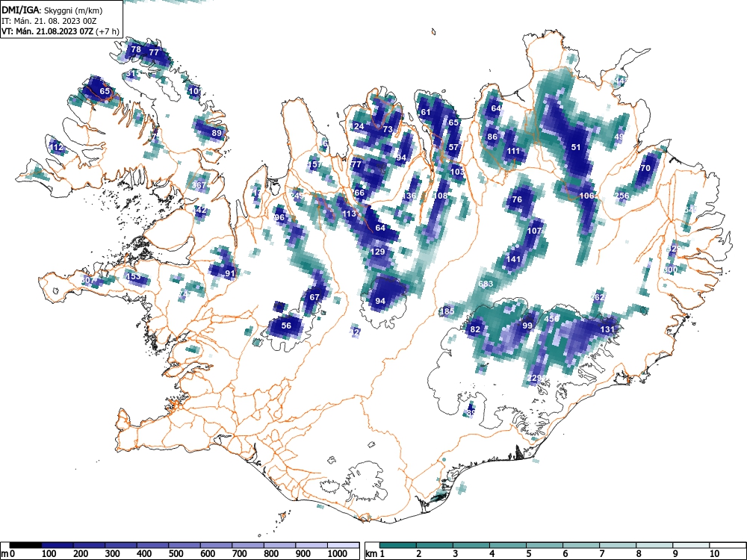Click the 'DMI/IGA: Skyggni (m/km)' title text

pyautogui.click(x=52, y=10)
